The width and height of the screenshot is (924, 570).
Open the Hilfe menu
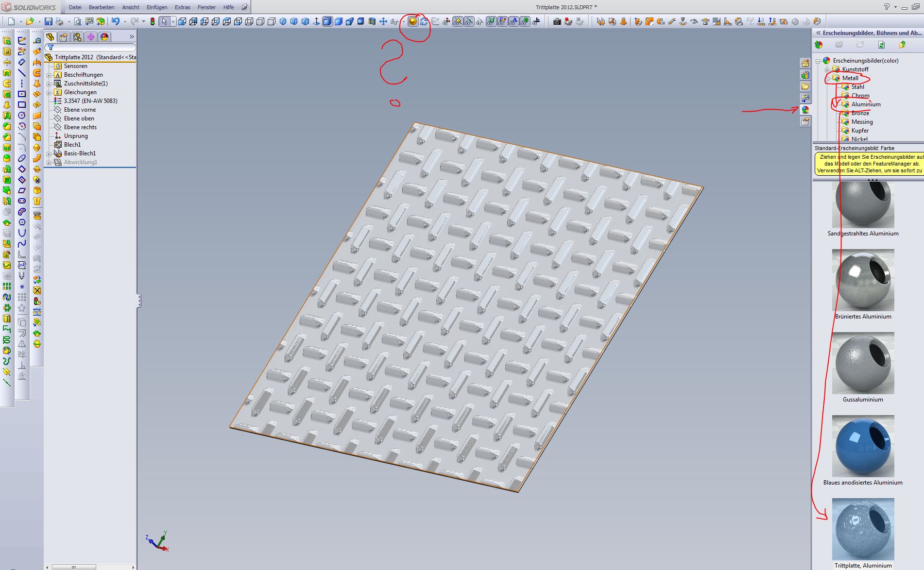[x=228, y=7]
